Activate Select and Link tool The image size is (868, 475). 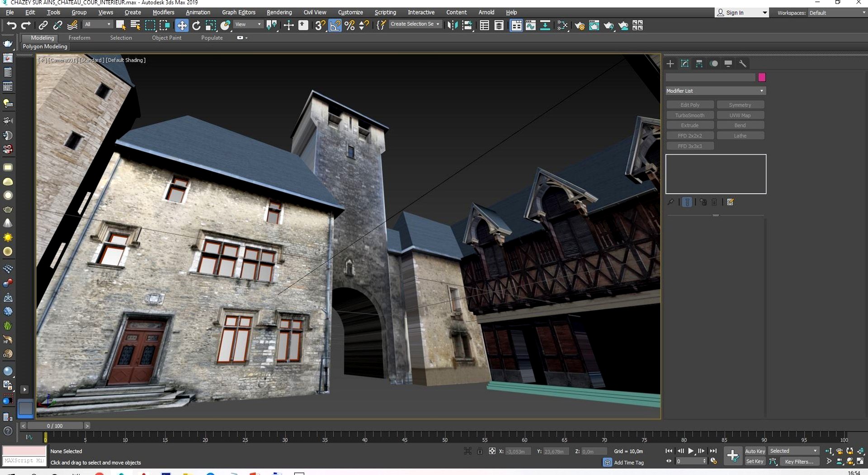pyautogui.click(x=43, y=25)
